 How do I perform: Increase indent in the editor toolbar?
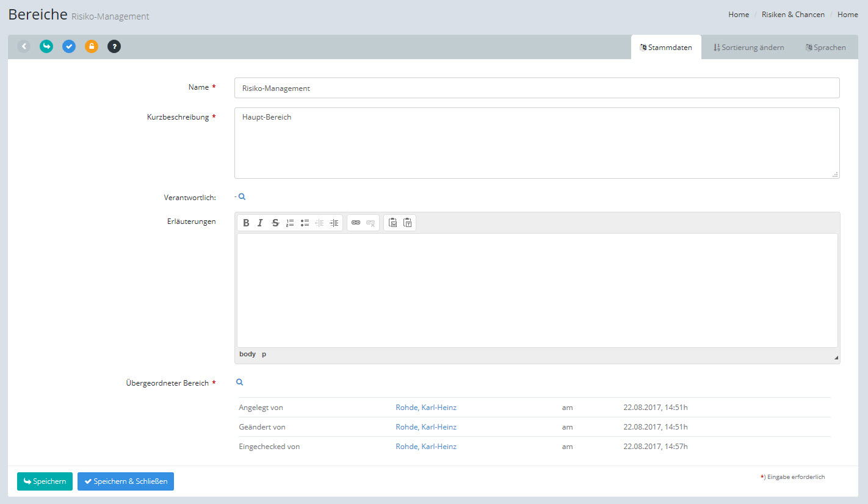(x=334, y=223)
